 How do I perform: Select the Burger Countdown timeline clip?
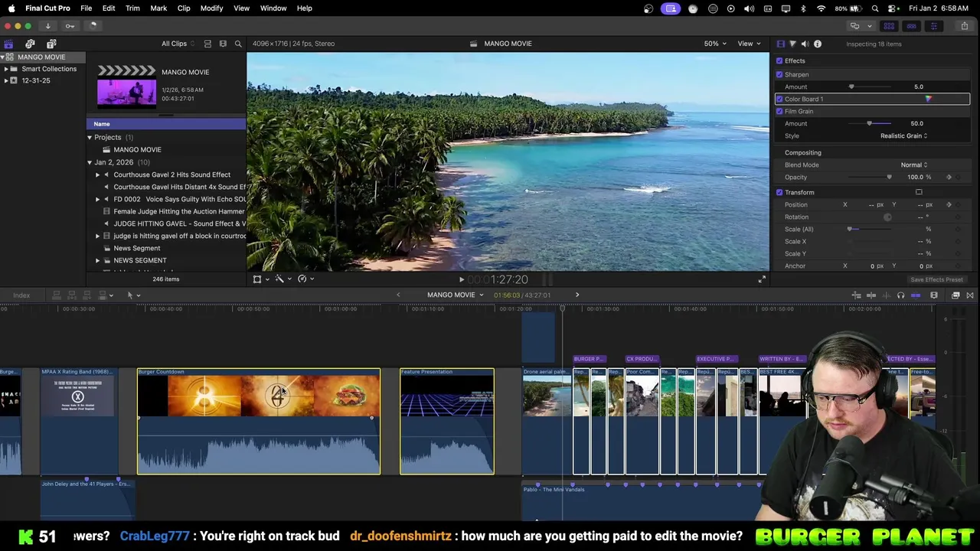[259, 422]
